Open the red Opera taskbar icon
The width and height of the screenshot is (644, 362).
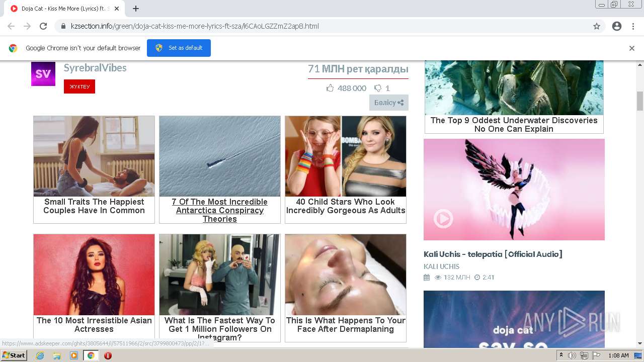pyautogui.click(x=108, y=355)
